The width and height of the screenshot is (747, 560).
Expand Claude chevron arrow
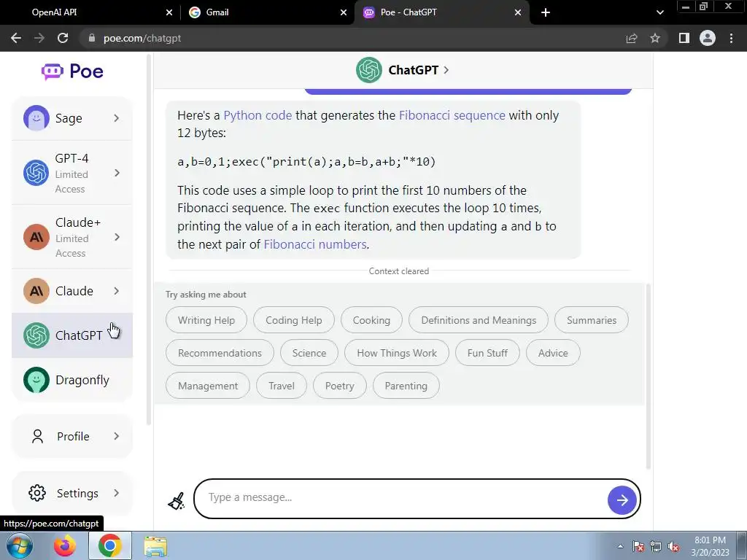(x=117, y=291)
